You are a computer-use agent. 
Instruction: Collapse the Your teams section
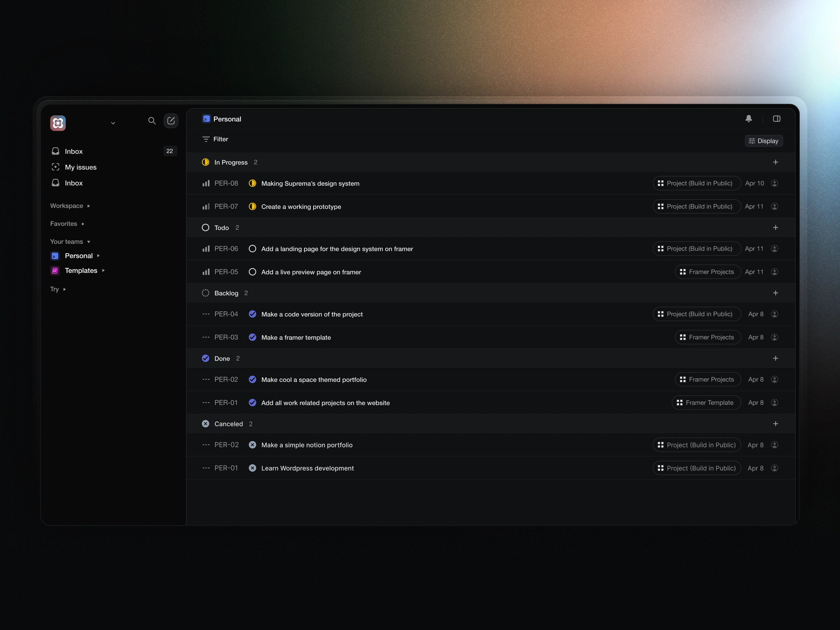pos(70,241)
